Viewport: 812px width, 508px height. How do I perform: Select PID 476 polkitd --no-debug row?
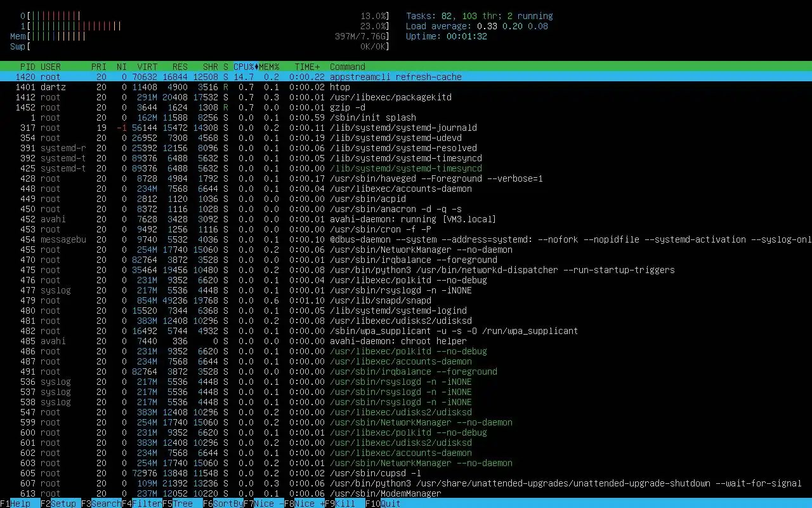(406, 280)
